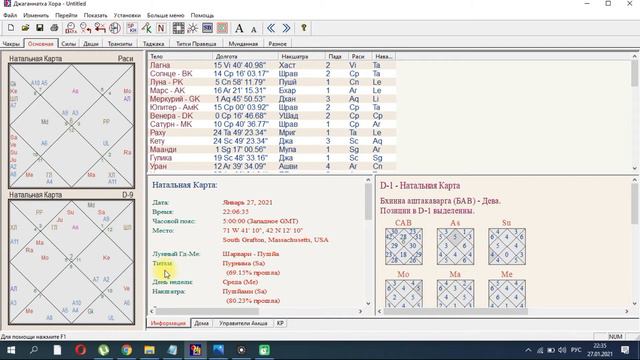Decrease font size with small A icon
The height and width of the screenshot is (360, 640).
click(x=253, y=29)
